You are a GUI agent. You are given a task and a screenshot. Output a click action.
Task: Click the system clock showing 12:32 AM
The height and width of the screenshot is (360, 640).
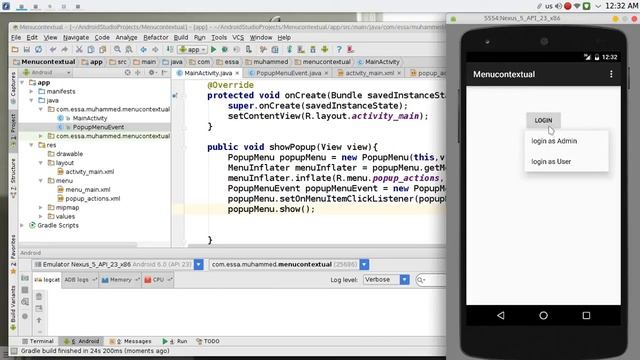pos(621,6)
